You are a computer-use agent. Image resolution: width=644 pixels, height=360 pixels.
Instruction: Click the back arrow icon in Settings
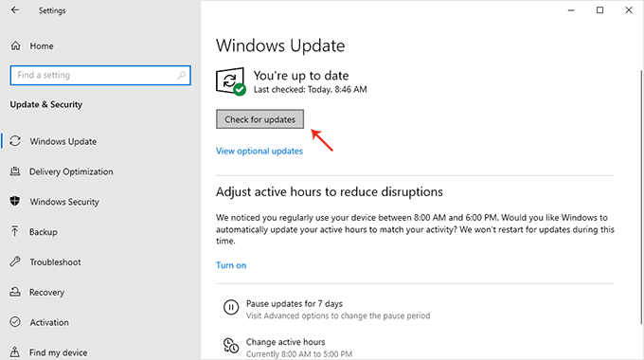[x=15, y=9]
